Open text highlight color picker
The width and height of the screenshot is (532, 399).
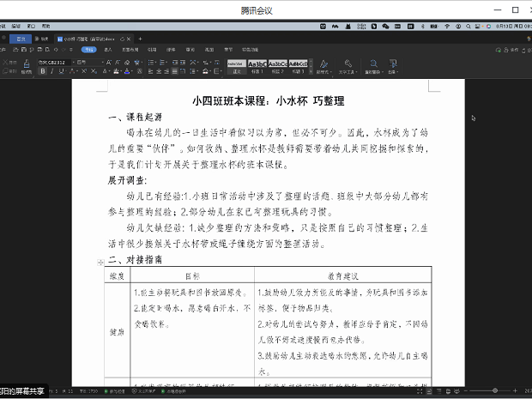[116, 71]
